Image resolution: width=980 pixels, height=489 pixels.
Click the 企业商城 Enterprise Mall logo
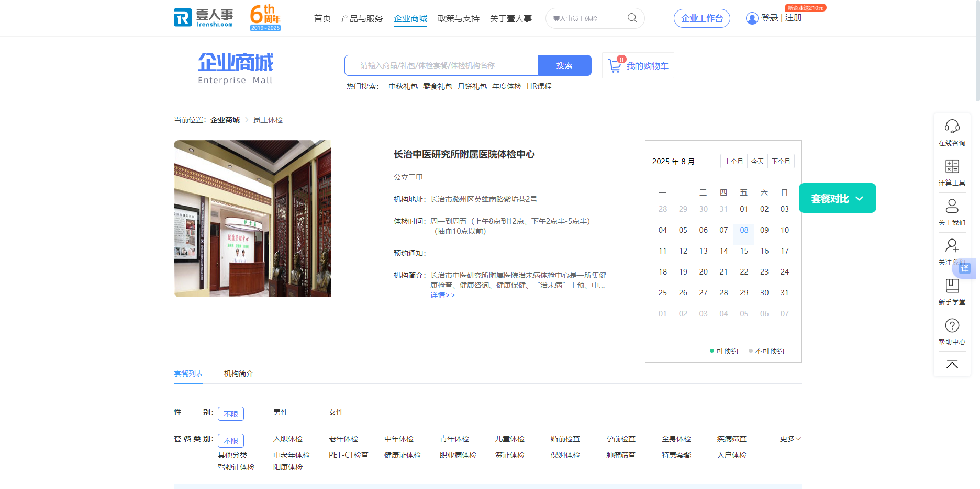236,69
